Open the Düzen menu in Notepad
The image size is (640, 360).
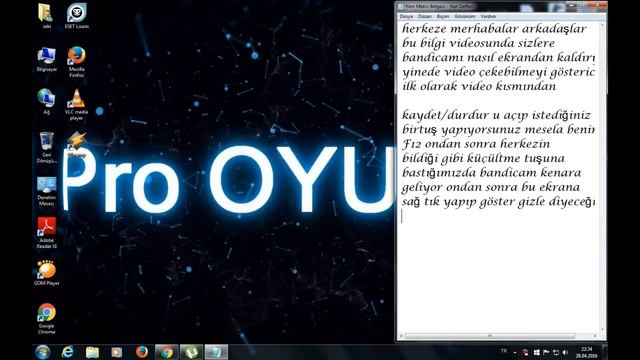[424, 16]
